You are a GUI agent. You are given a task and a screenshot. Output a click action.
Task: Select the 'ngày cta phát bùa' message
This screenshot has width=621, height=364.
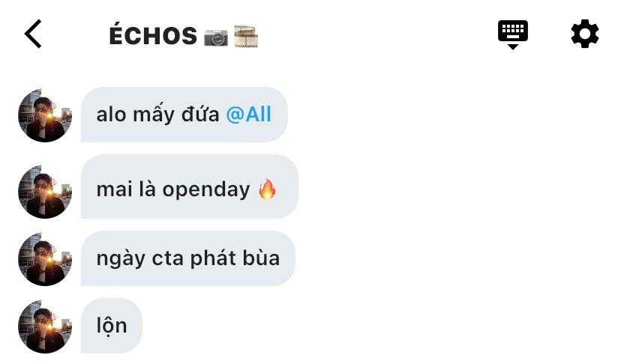click(188, 258)
